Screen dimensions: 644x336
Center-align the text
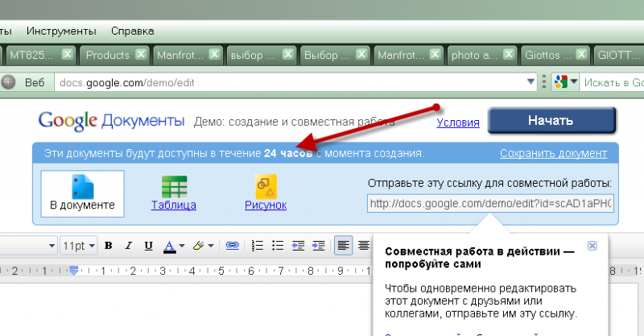point(364,246)
